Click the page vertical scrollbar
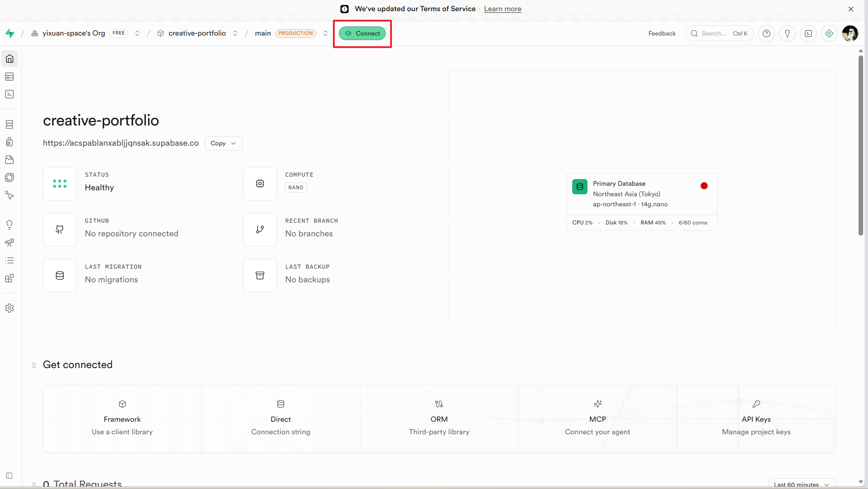 coord(861,145)
